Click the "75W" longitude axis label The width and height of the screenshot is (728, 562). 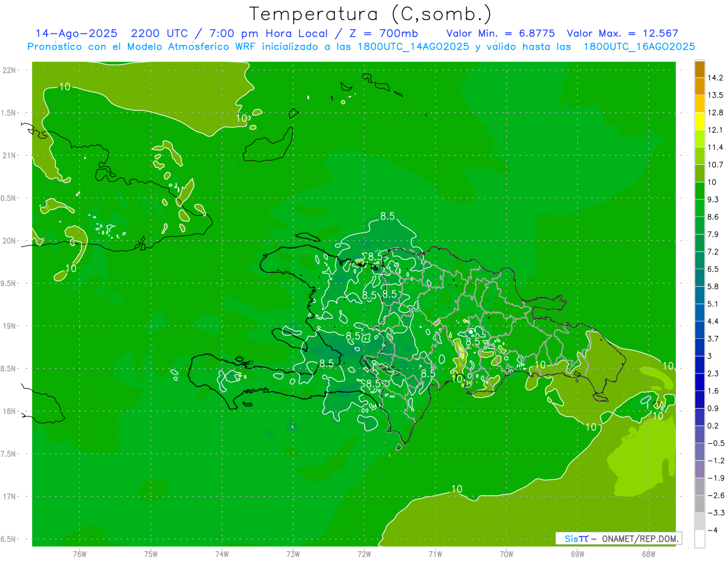point(151,554)
